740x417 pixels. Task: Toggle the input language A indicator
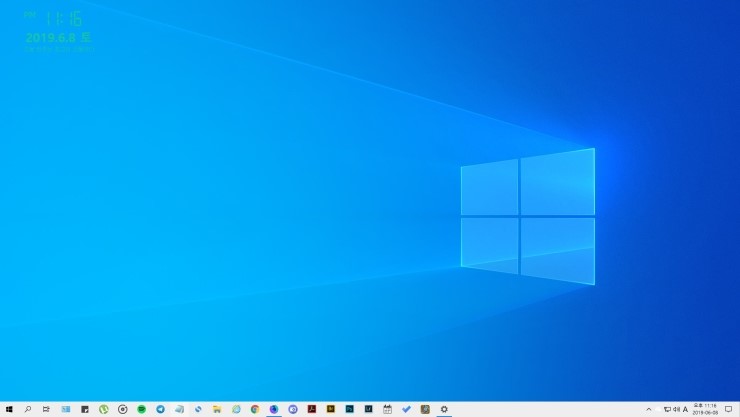click(685, 409)
